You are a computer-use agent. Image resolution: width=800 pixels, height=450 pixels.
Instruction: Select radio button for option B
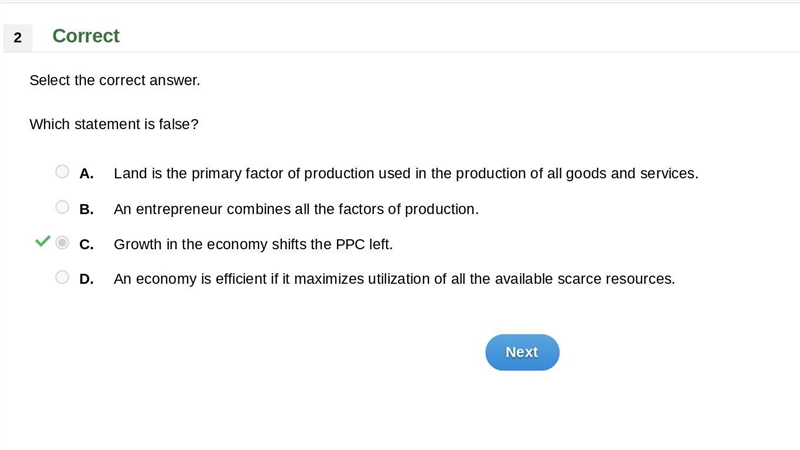(x=62, y=207)
